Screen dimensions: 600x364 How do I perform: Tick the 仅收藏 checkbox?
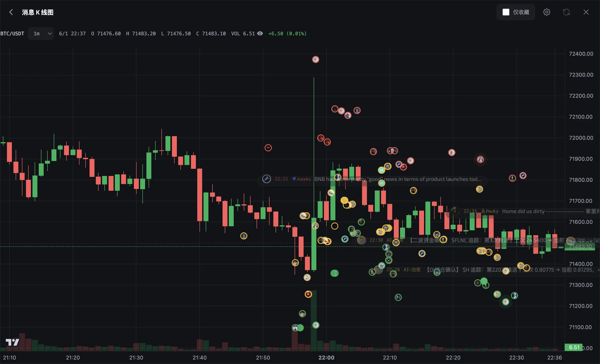click(506, 12)
